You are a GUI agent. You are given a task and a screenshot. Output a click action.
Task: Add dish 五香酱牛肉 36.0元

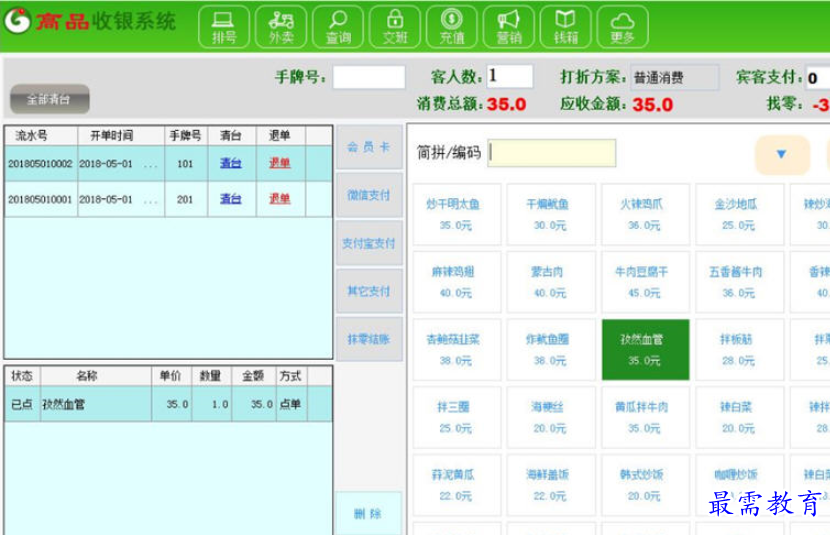pyautogui.click(x=739, y=282)
